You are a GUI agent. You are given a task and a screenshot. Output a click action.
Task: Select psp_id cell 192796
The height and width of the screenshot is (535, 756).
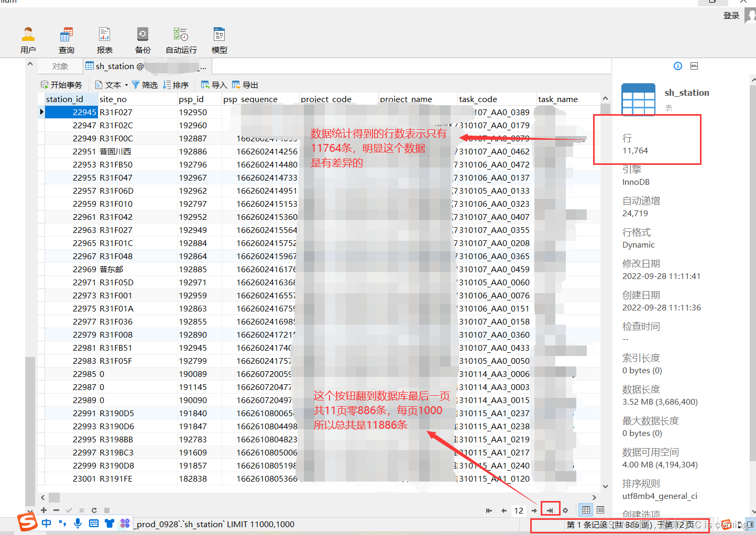click(x=199, y=164)
